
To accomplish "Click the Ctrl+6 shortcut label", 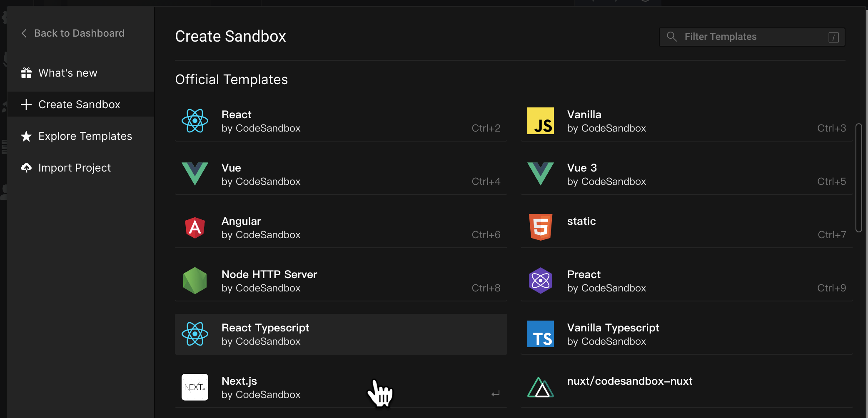I will click(x=486, y=235).
